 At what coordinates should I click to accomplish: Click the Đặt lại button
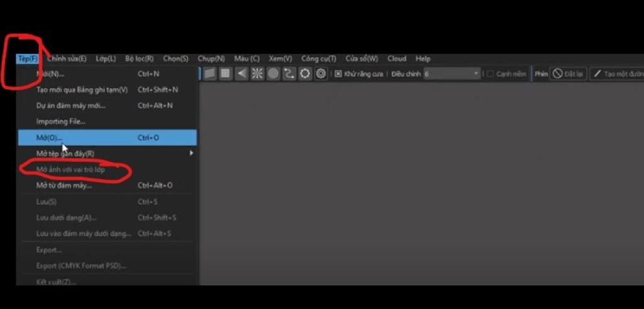[569, 74]
